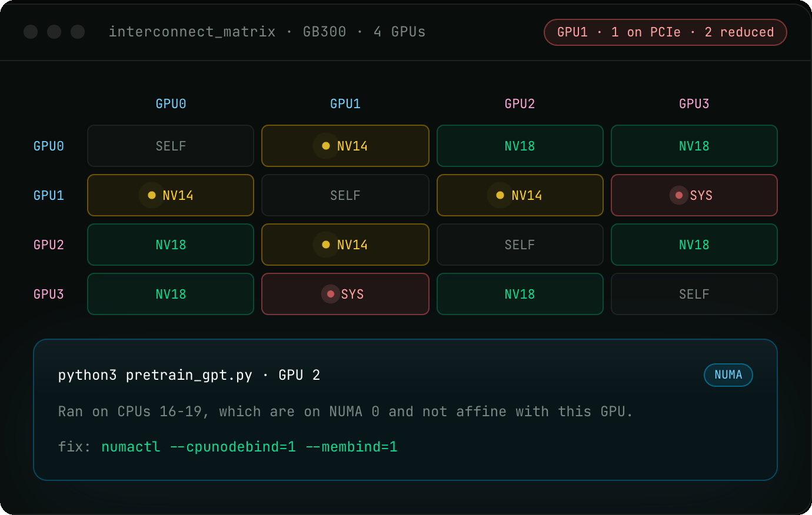The height and width of the screenshot is (515, 812).
Task: Select the GPU0 row label
Action: click(49, 146)
